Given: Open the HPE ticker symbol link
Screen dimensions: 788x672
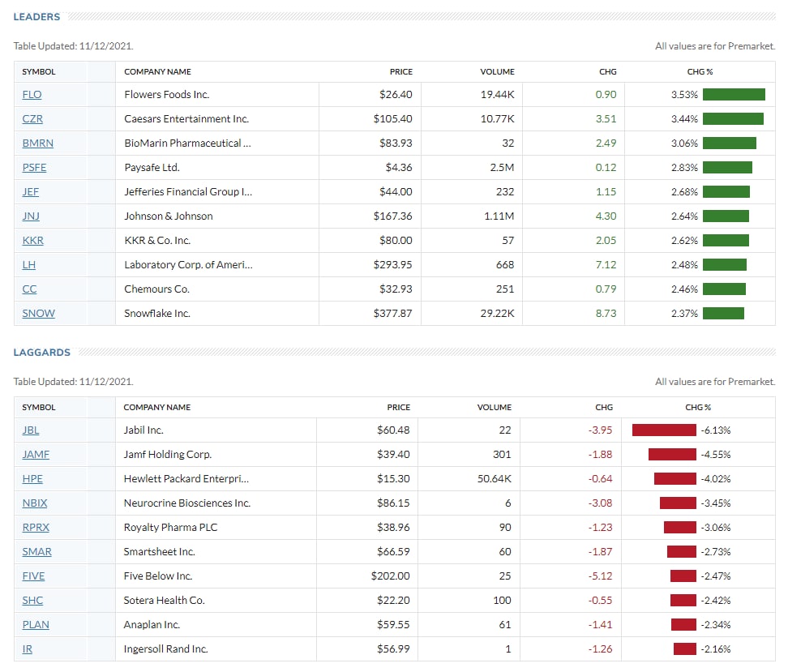Looking at the screenshot, I should point(32,478).
